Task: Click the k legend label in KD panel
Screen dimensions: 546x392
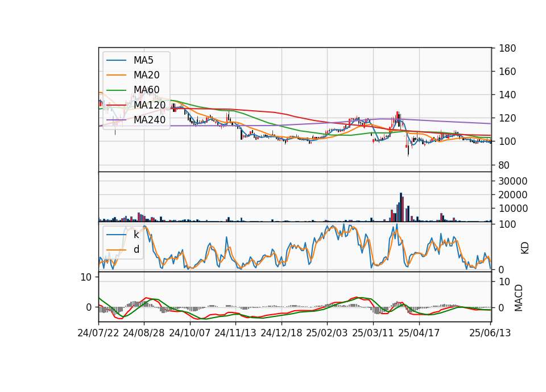Action: tap(136, 235)
